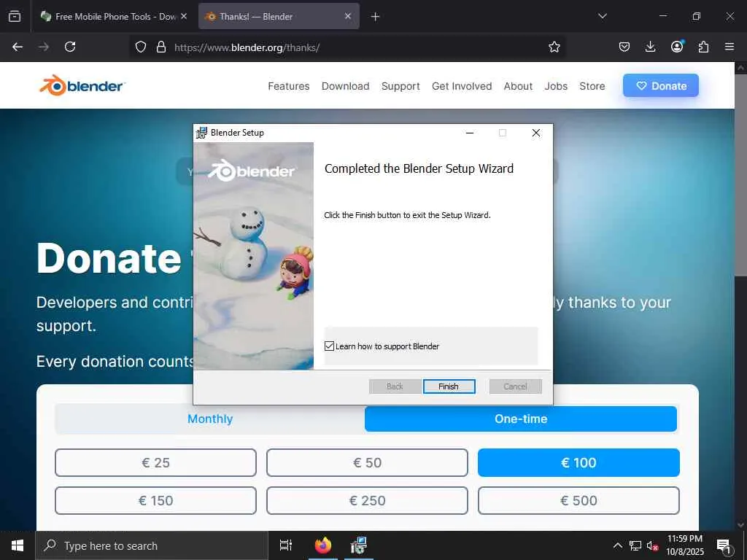The height and width of the screenshot is (560, 747).
Task: Open the Support navigation item
Action: 400,86
